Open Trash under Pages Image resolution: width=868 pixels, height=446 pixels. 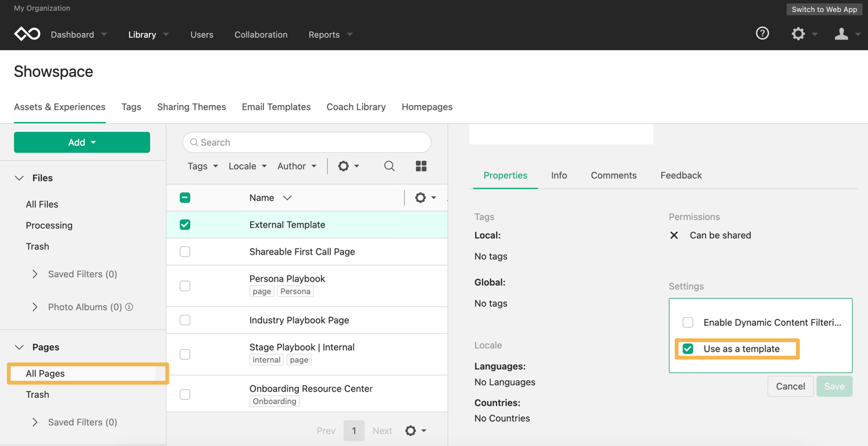tap(38, 395)
